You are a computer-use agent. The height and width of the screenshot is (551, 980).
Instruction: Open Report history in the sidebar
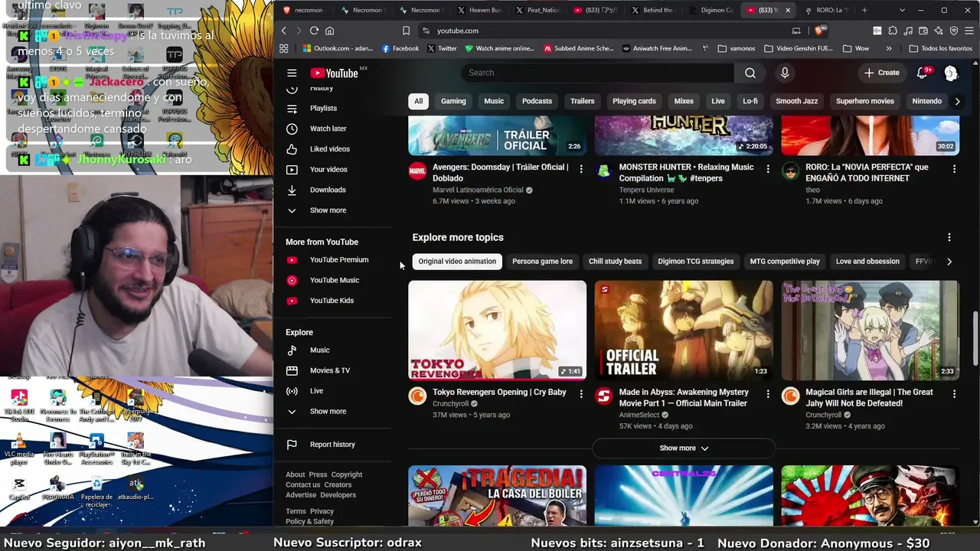click(333, 445)
